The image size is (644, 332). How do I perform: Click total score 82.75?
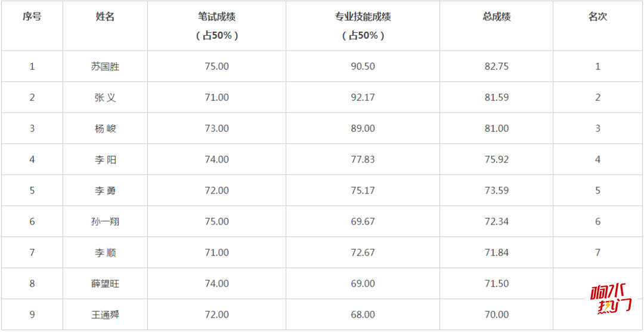click(497, 66)
